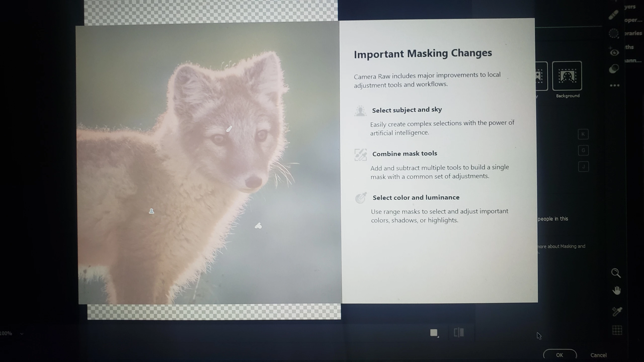Viewport: 644px width, 362px height.
Task: Open the learn more about Masking link
Action: (561, 246)
